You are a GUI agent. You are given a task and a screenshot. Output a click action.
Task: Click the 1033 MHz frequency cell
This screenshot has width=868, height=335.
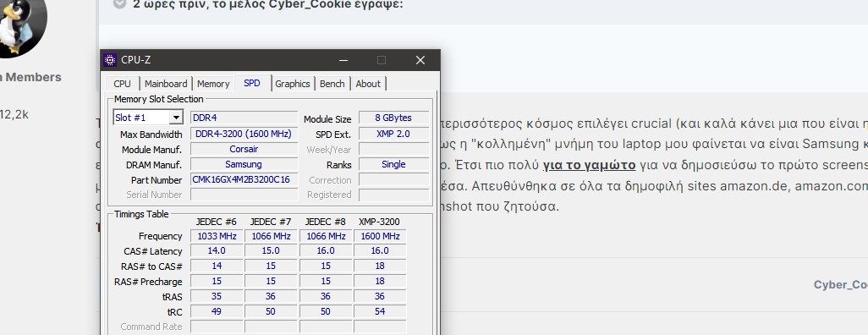[217, 236]
